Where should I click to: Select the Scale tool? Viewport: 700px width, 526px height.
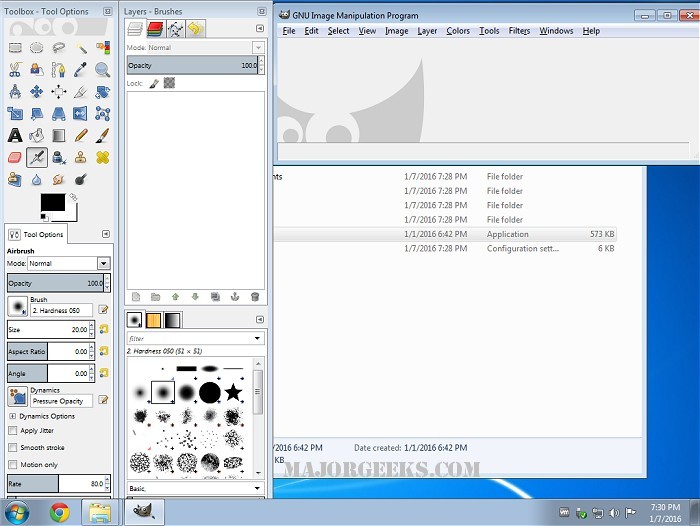click(15, 113)
